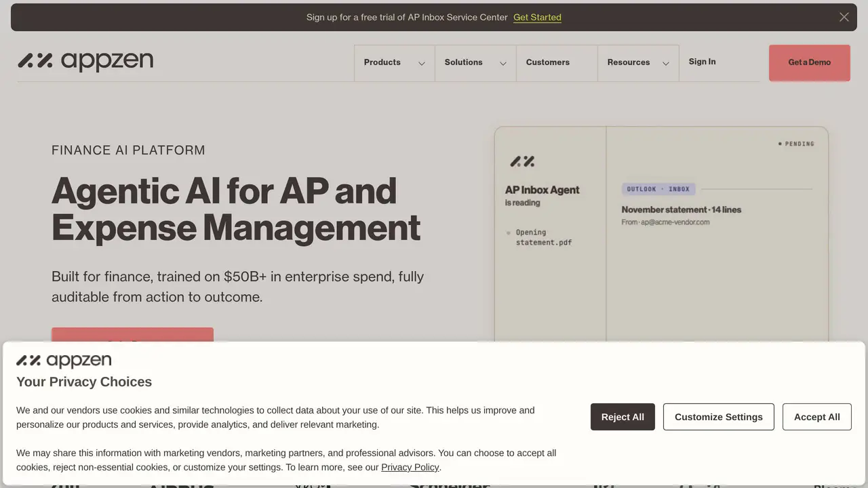The width and height of the screenshot is (868, 488).
Task: Click the AppZen logo in privacy dialog
Action: click(x=64, y=361)
